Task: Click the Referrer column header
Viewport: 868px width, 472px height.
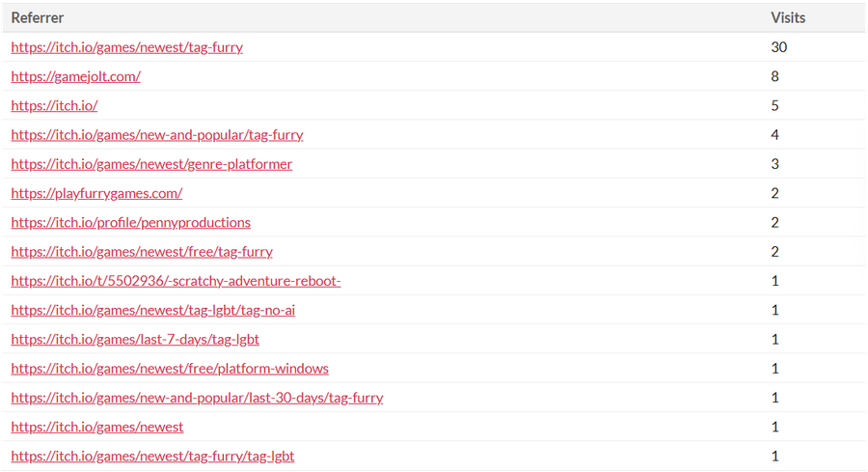Action: [38, 17]
